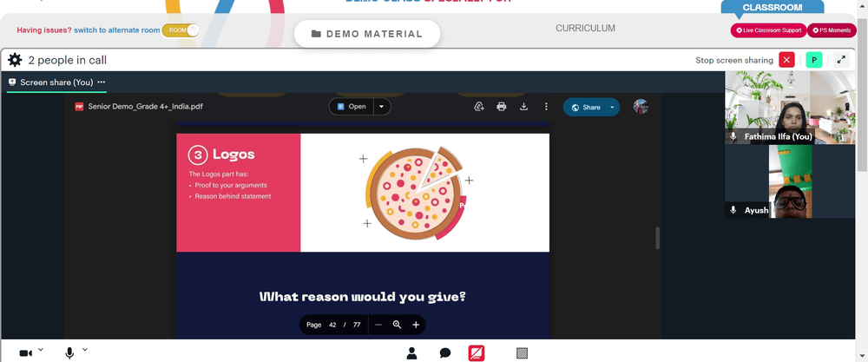This screenshot has height=362, width=868.
Task: Open PDF with Google Docs
Action: click(351, 106)
